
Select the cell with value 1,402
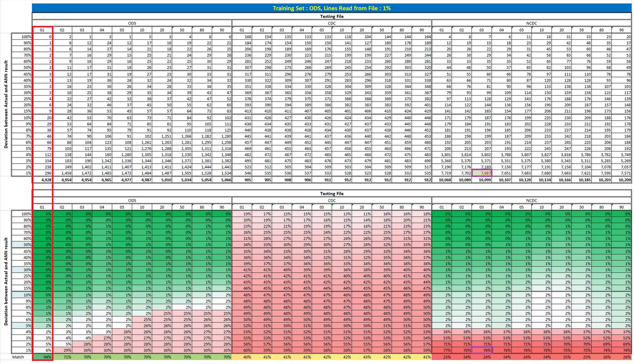[82, 167]
